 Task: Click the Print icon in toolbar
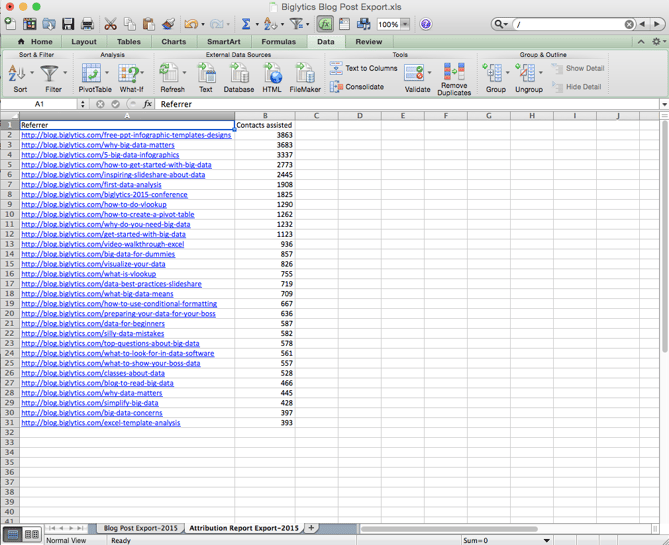pyautogui.click(x=87, y=24)
